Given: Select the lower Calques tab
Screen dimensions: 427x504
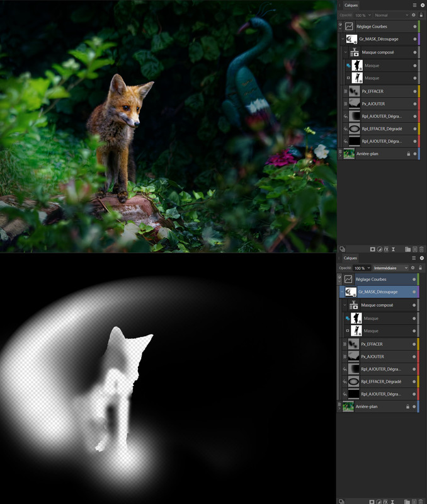Looking at the screenshot, I should click(x=350, y=258).
